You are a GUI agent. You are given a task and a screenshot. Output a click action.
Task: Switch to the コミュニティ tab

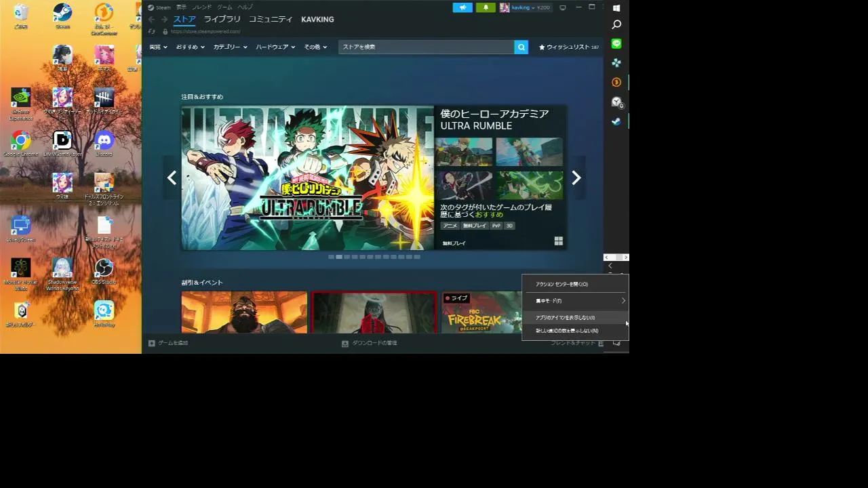click(271, 20)
